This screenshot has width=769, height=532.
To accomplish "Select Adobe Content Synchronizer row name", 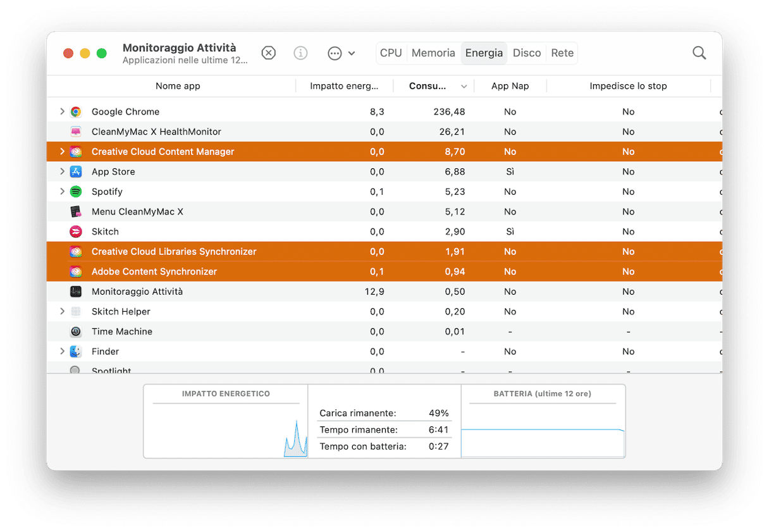I will click(x=154, y=271).
